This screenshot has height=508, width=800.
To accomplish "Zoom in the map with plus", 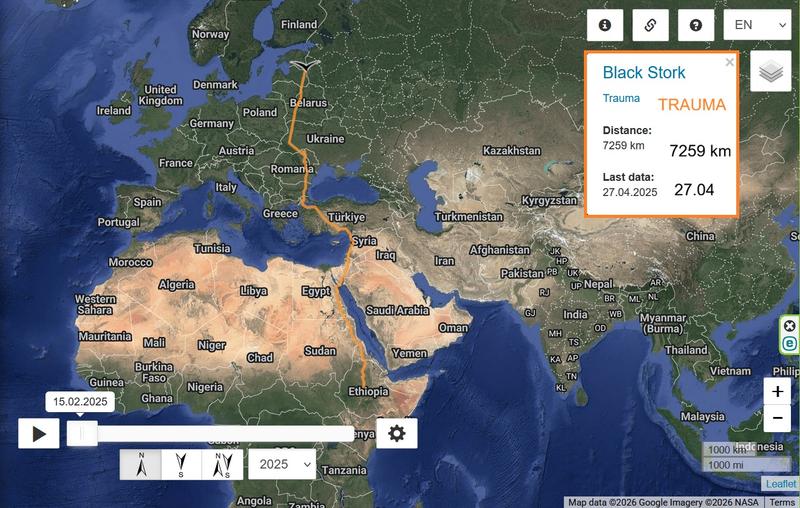I will coord(777,391).
